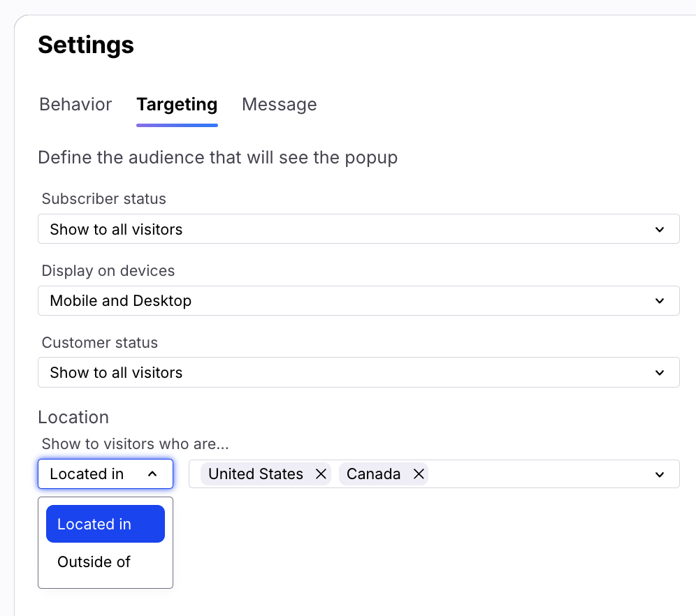This screenshot has width=696, height=616.
Task: Click the Display on devices label
Action: pos(108,271)
